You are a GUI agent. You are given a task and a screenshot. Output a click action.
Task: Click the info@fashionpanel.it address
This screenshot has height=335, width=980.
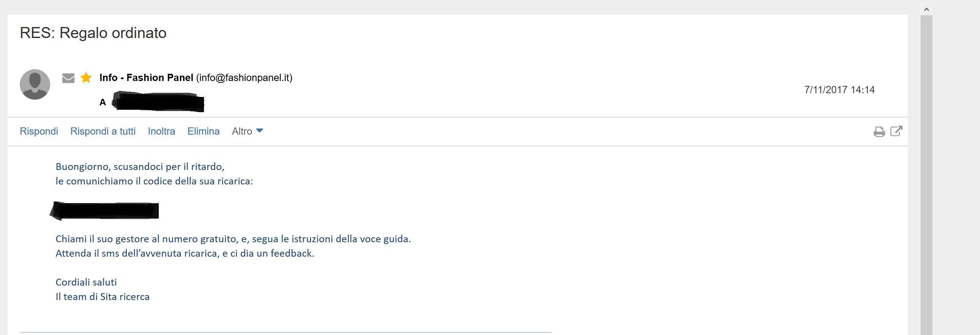(244, 78)
